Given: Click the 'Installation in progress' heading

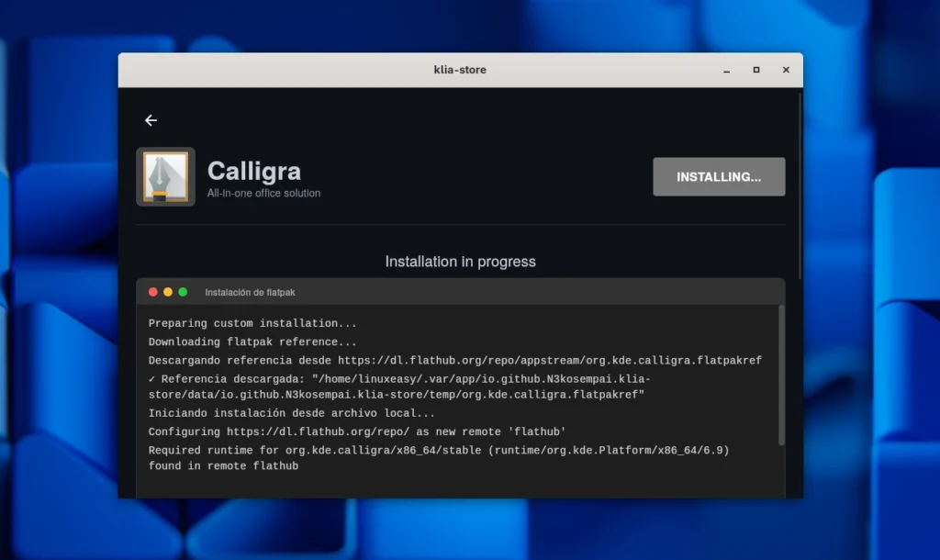Looking at the screenshot, I should pyautogui.click(x=460, y=262).
